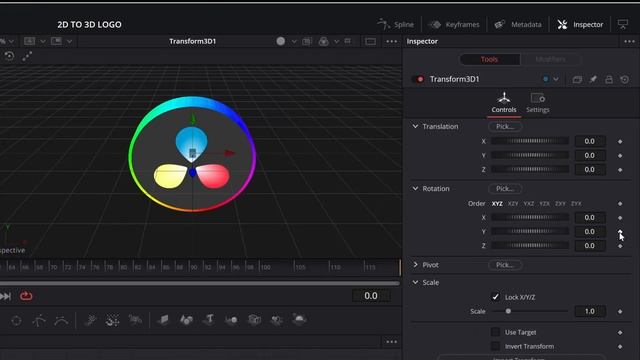
Task: Enable the Invert Transform checkbox
Action: point(496,347)
